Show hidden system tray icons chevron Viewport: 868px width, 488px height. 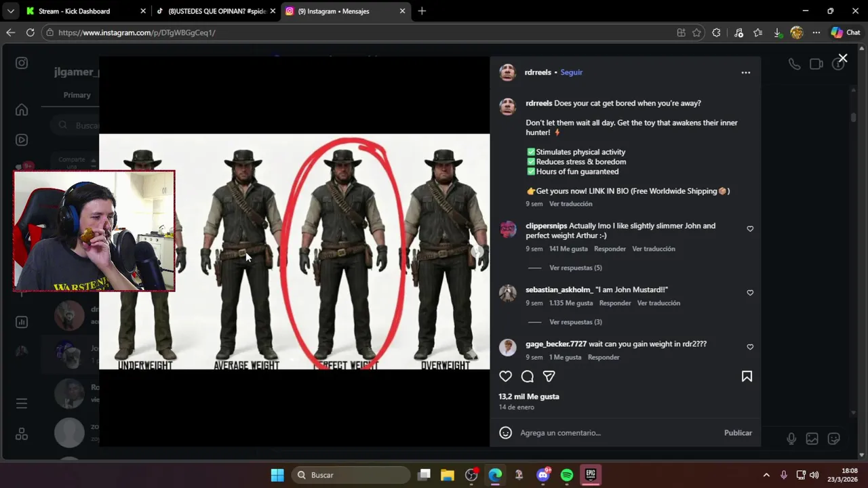pos(766,475)
